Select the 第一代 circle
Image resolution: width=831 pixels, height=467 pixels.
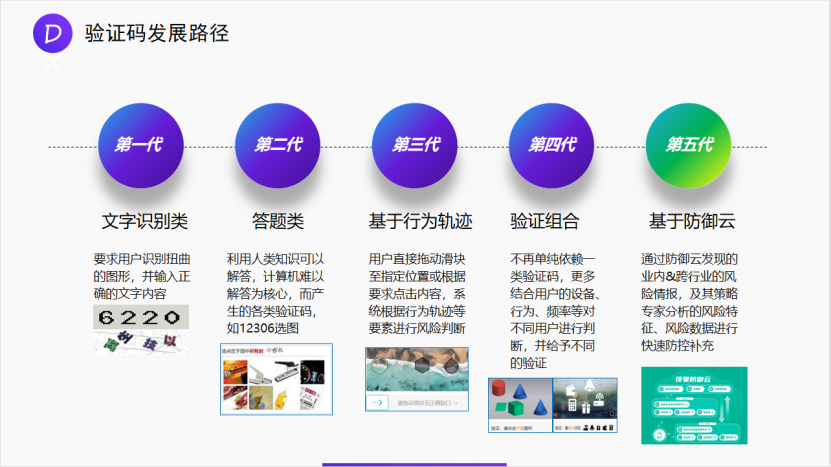pyautogui.click(x=141, y=145)
